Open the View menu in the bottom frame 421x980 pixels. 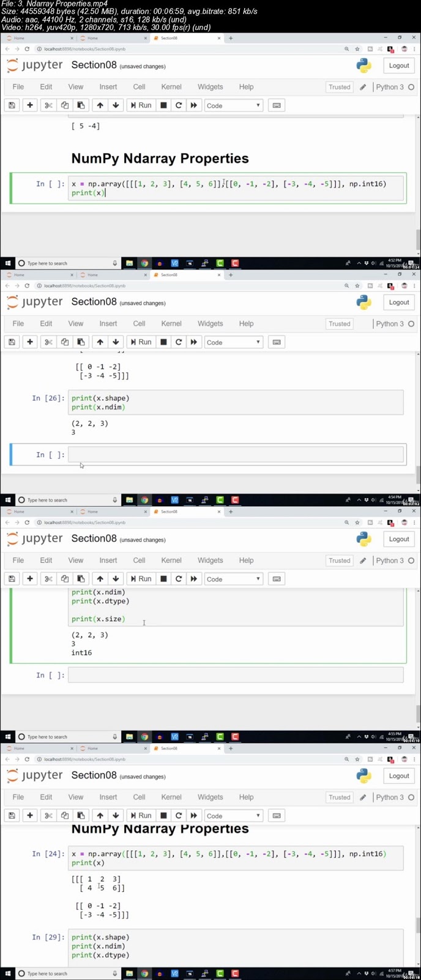76,797
